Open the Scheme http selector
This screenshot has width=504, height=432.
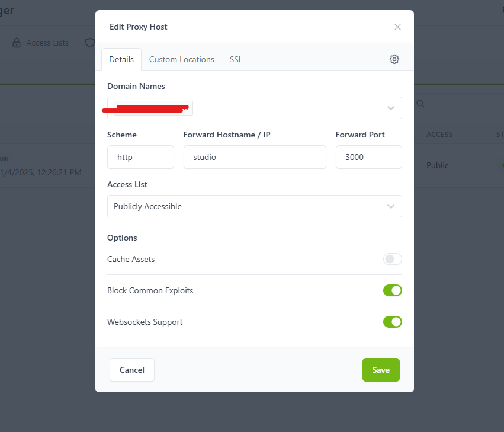(x=140, y=157)
